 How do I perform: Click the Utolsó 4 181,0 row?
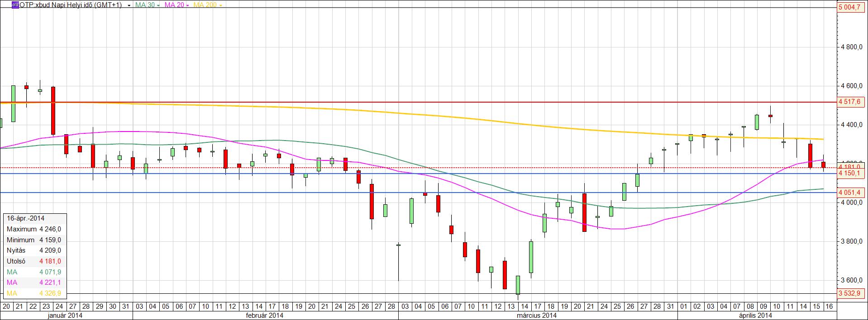[x=34, y=261]
